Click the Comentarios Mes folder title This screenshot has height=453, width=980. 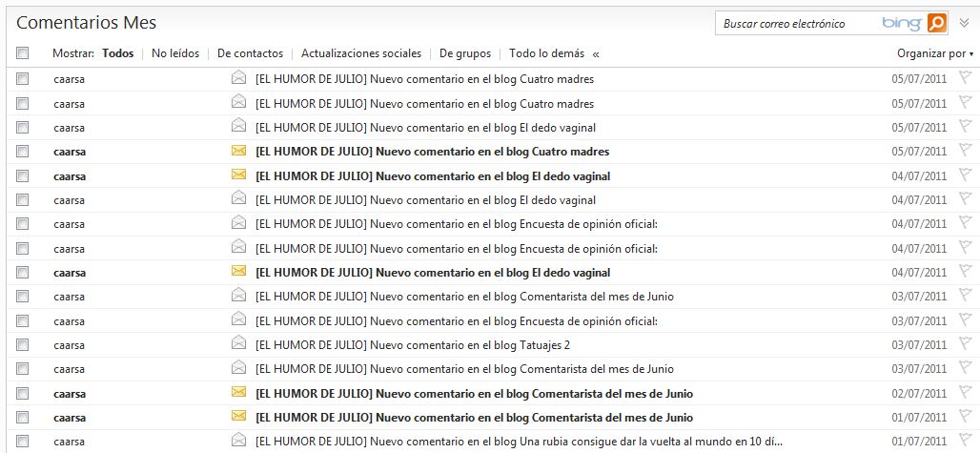pyautogui.click(x=86, y=23)
